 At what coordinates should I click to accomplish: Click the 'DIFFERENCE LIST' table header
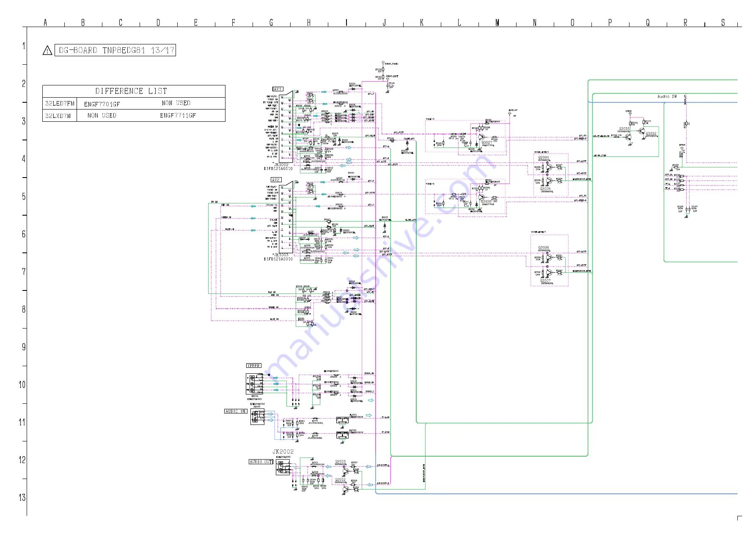(134, 91)
